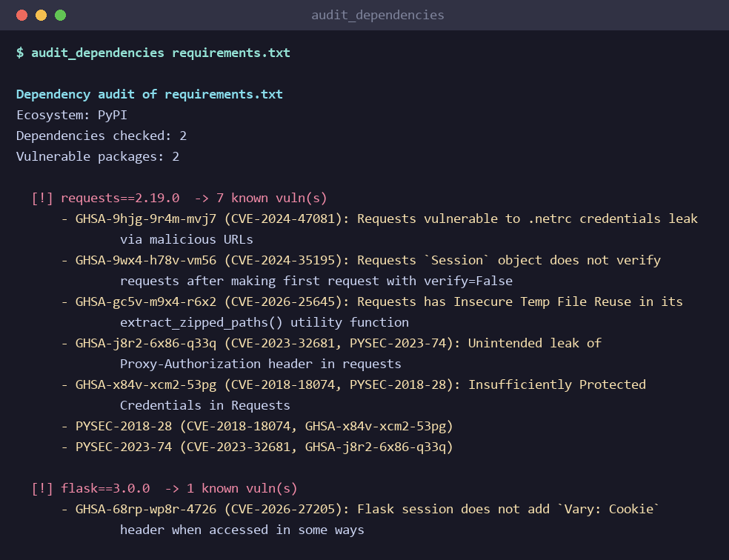Click advisory GHSA-x84v-xcm2-53pg with description

(353, 384)
